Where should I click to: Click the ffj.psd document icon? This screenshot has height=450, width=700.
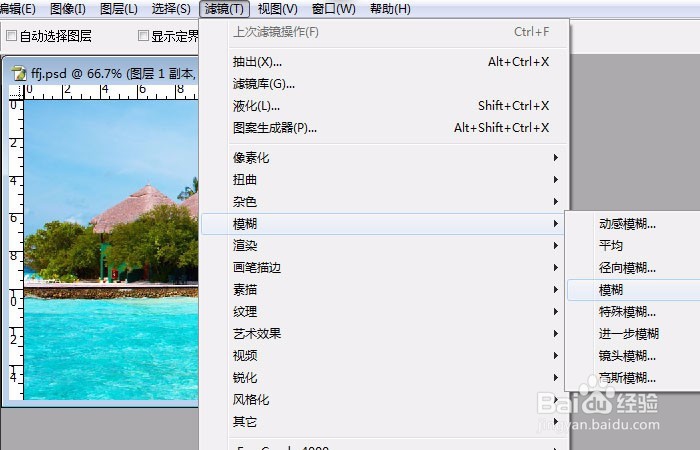(19, 73)
